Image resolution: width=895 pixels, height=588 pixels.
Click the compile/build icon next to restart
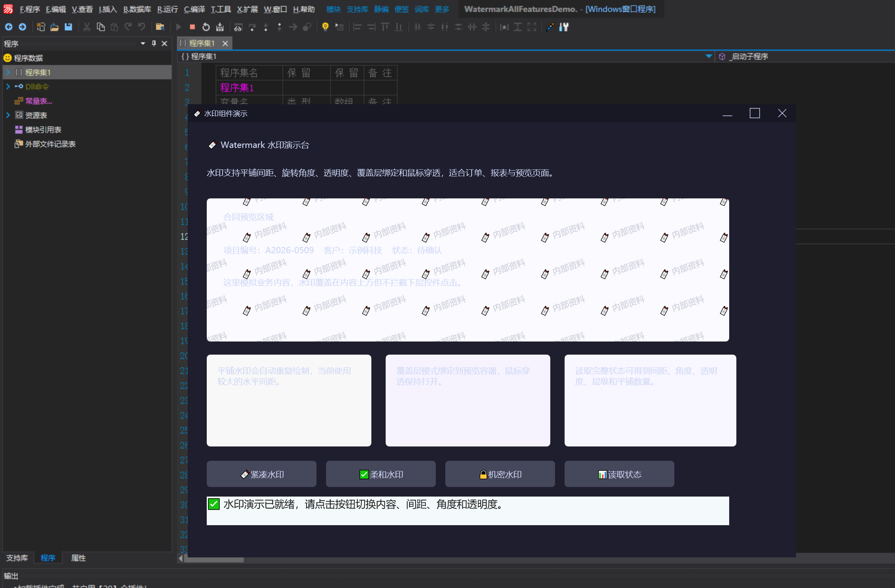point(220,27)
